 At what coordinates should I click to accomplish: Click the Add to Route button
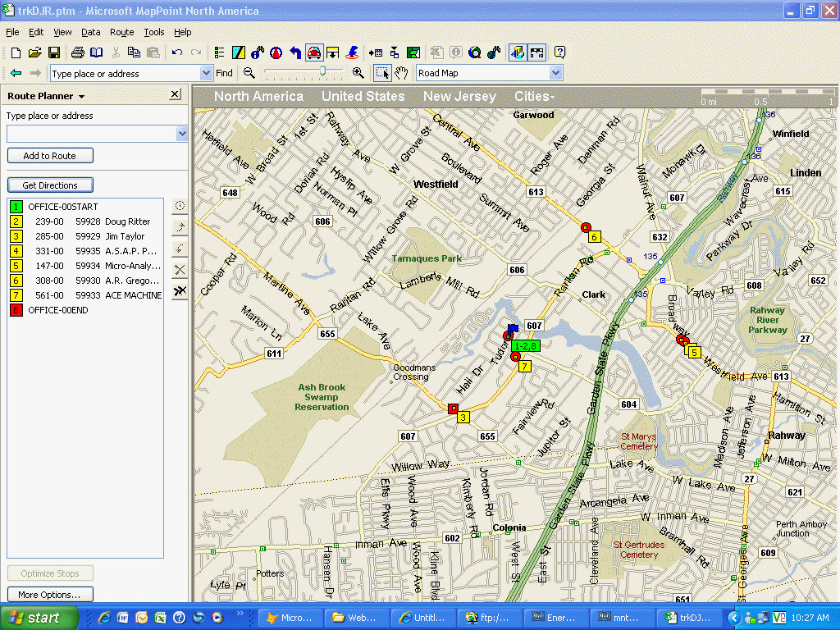[50, 156]
